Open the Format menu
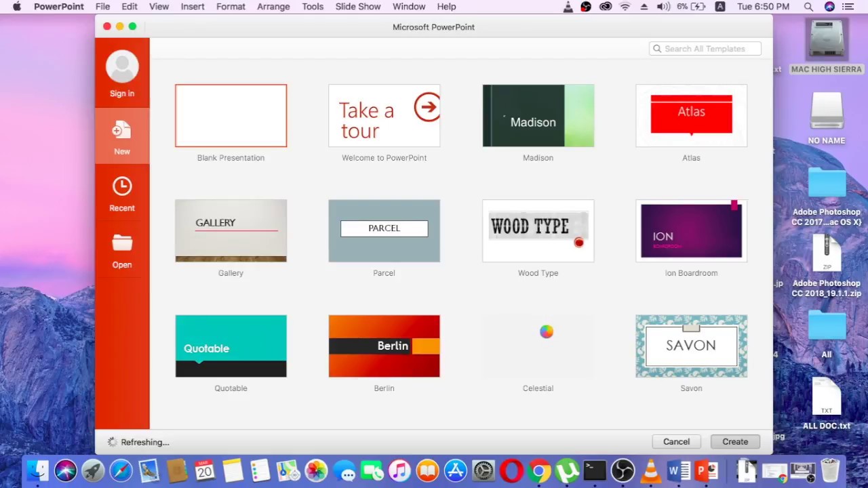The height and width of the screenshot is (488, 868). tap(231, 7)
